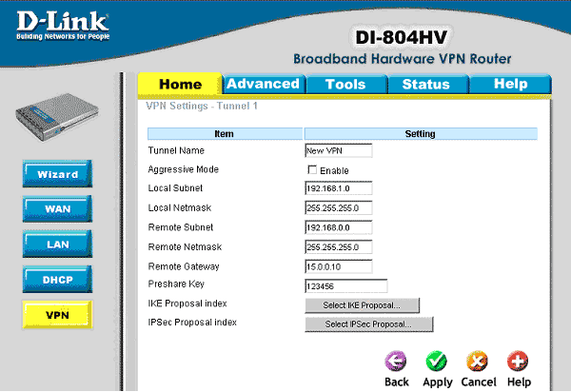Open the Help tab
This screenshot has height=392, width=571.
coord(510,84)
